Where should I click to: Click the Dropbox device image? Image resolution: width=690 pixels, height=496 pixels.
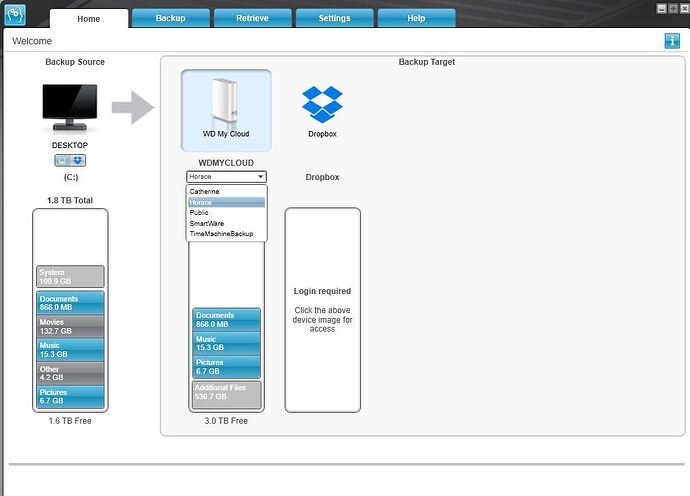(x=322, y=105)
